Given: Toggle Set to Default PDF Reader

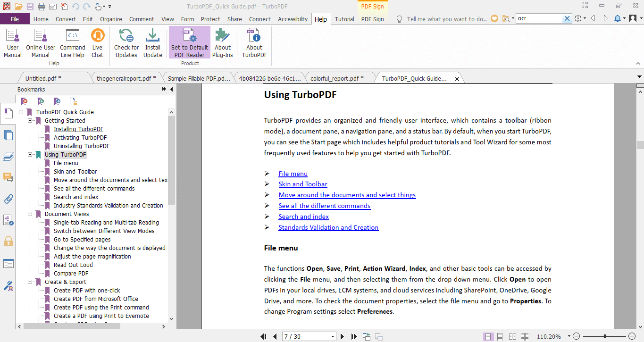Looking at the screenshot, I should (x=189, y=42).
